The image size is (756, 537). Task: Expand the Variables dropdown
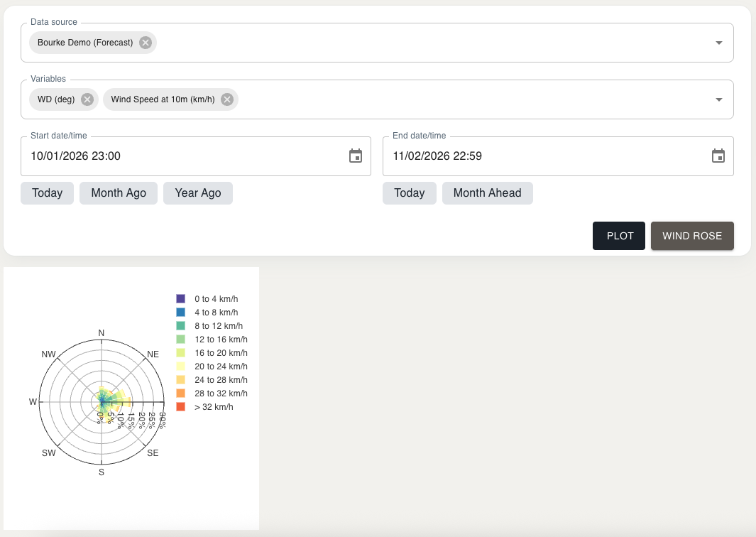(719, 100)
